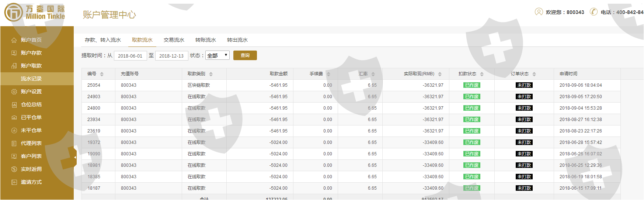Image resolution: width=644 pixels, height=200 pixels.
Task: Open the 状态 dropdown showing 全部
Action: point(217,55)
